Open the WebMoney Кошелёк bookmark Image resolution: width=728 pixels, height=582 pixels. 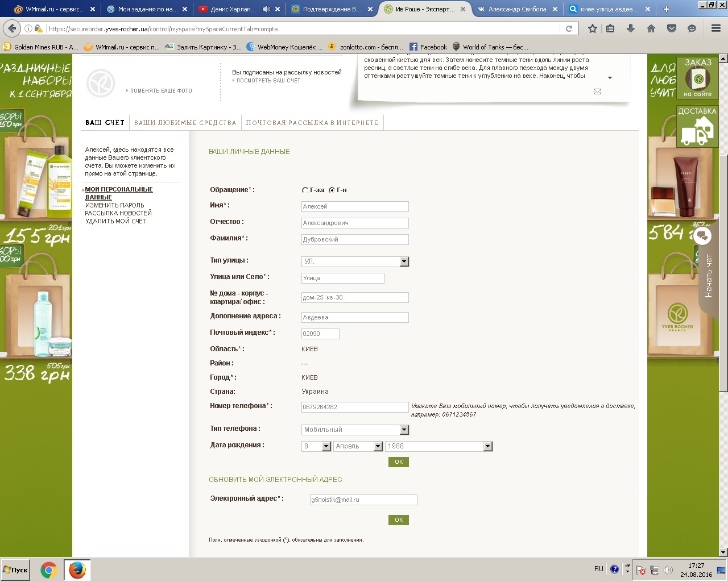(x=284, y=47)
